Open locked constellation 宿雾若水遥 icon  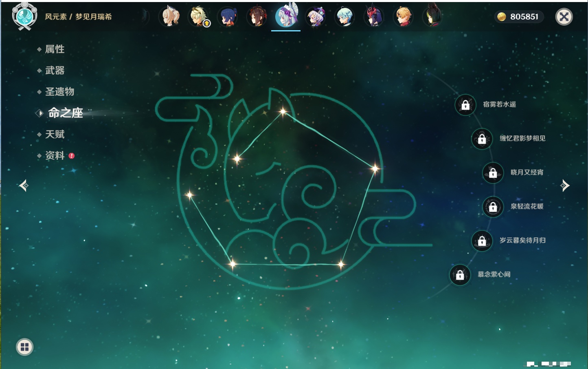[x=465, y=105]
